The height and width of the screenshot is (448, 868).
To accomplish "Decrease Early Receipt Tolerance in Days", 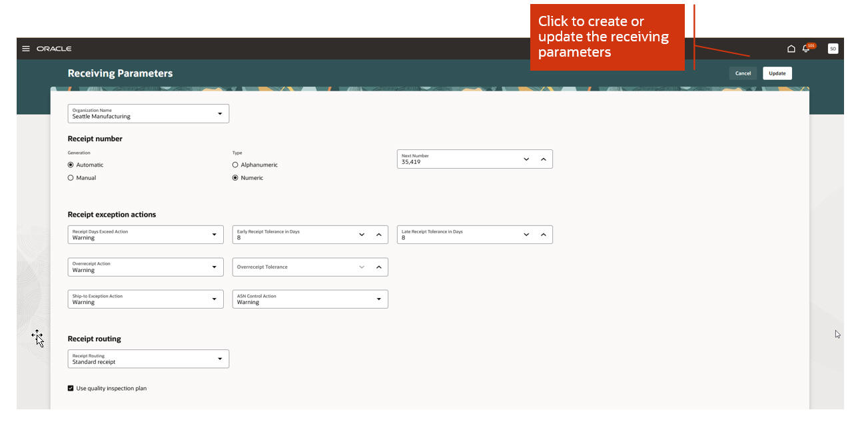I will click(362, 235).
